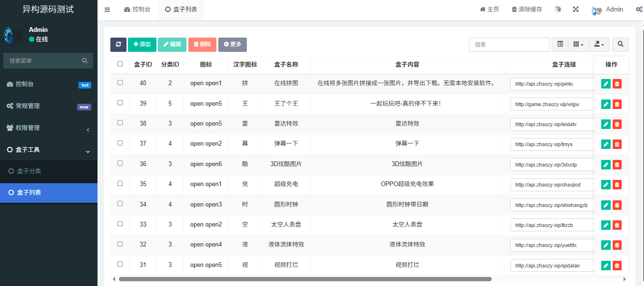Tick the checkbox on the 雷达特效 row

coord(120,124)
